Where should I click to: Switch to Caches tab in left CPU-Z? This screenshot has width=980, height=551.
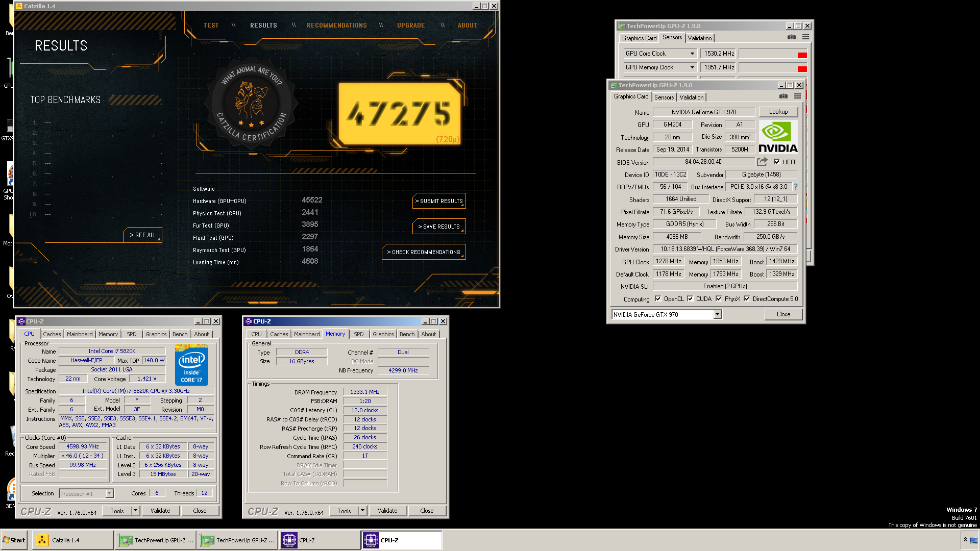tap(52, 334)
